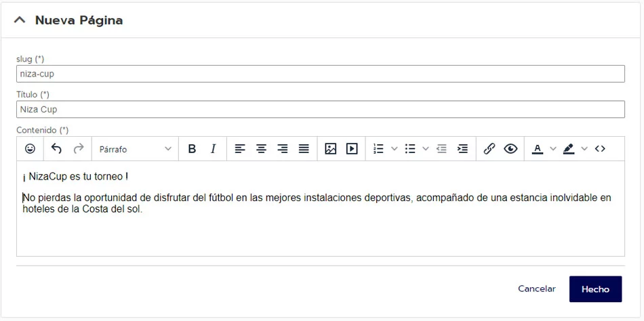Screen dimensions: 644x321
Task: Insert media using the video icon
Action: pyautogui.click(x=352, y=149)
